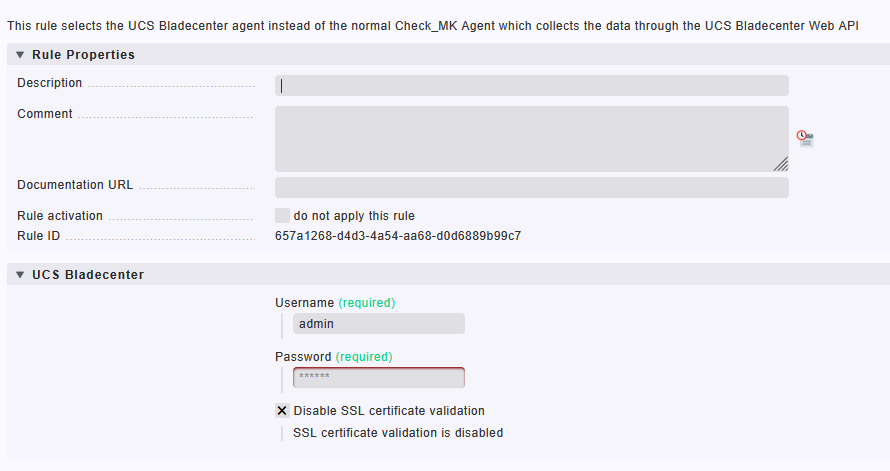Collapse the UCS Bladecenter section triangle
890x471 pixels.
click(20, 275)
